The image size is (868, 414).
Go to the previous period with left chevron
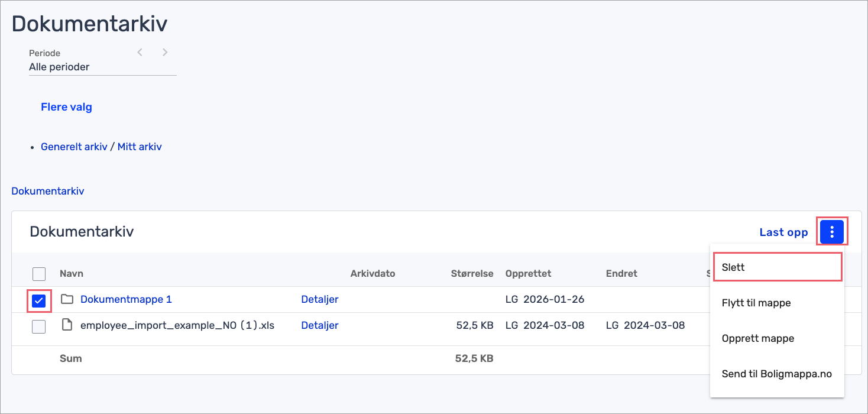tap(140, 53)
